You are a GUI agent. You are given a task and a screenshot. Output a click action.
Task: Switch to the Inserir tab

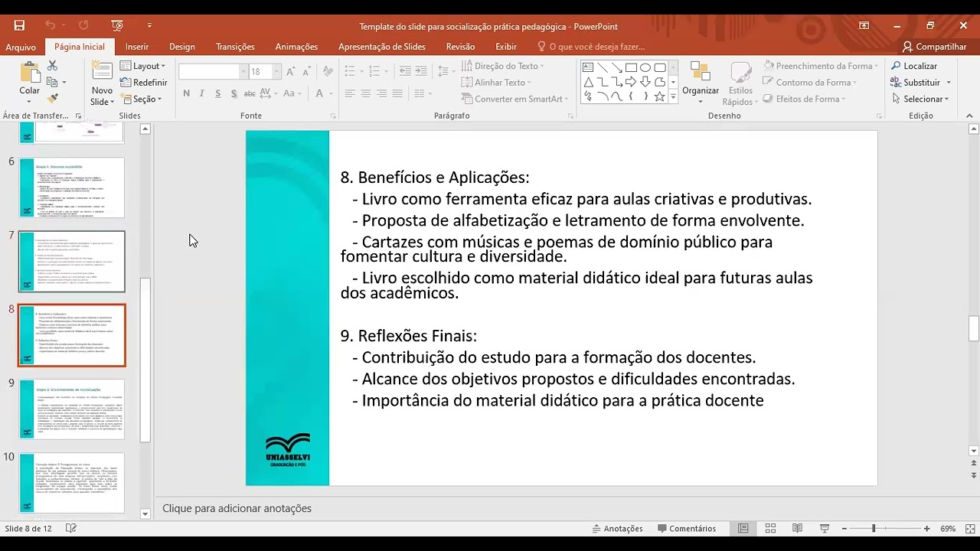[x=137, y=47]
